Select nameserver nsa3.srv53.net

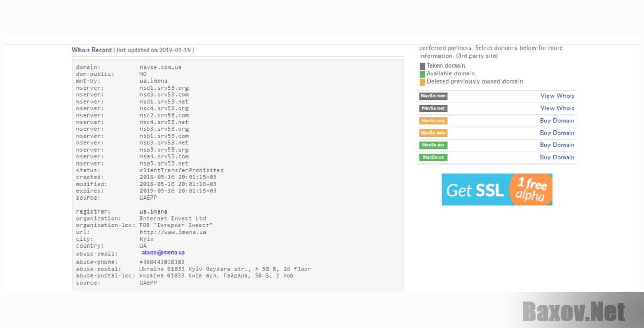pyautogui.click(x=164, y=163)
